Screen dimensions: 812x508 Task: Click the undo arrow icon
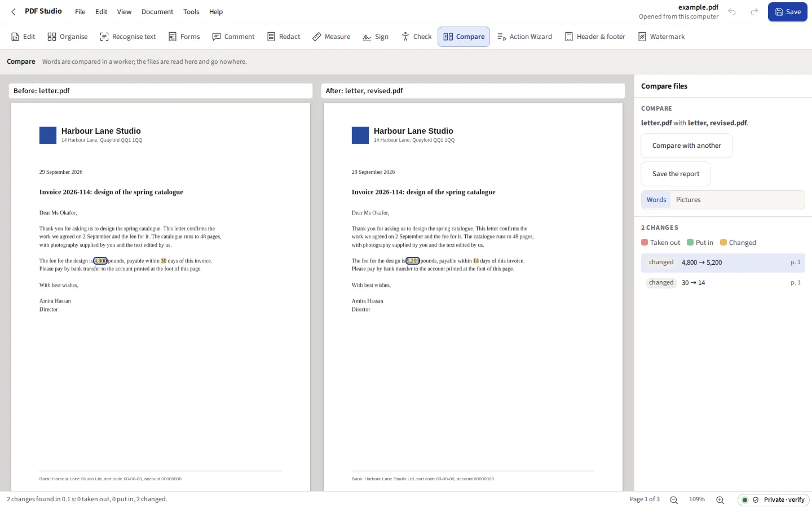point(732,12)
